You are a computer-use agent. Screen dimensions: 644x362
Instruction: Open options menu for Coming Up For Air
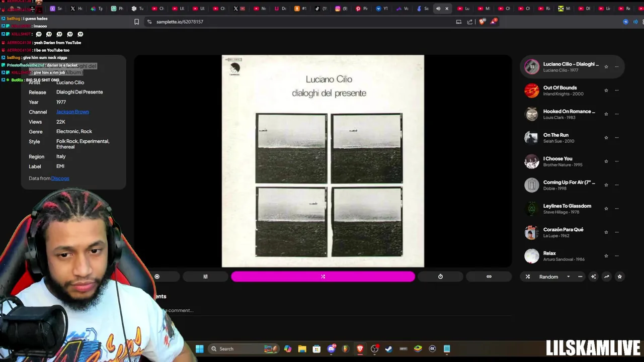click(x=617, y=185)
